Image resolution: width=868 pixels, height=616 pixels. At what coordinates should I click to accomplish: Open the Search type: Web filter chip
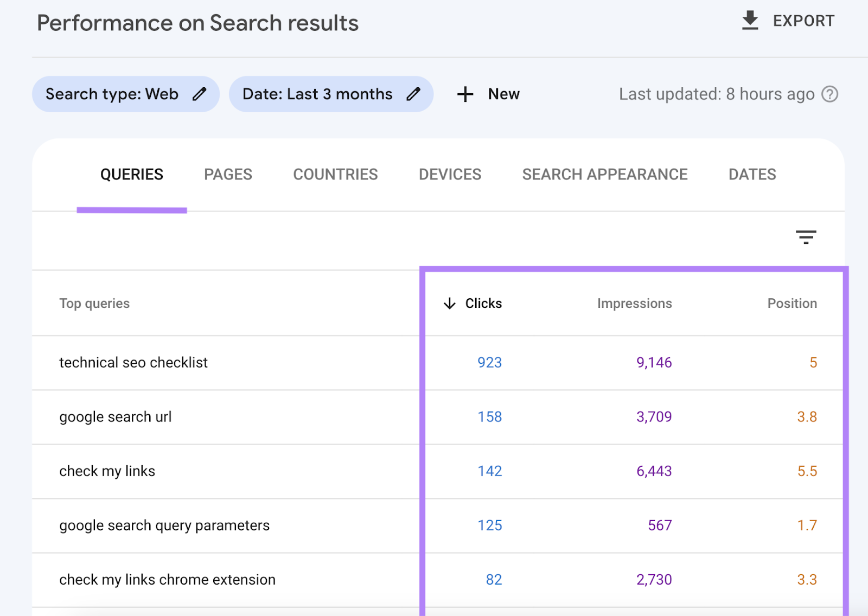[125, 94]
